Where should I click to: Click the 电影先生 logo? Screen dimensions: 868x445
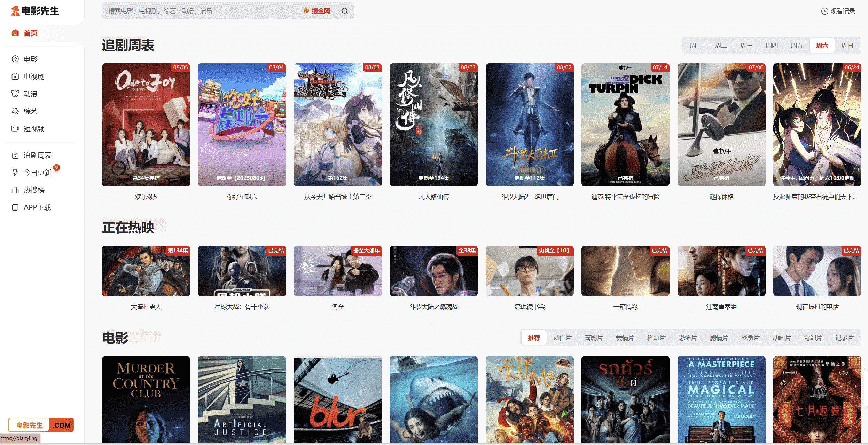pos(35,11)
